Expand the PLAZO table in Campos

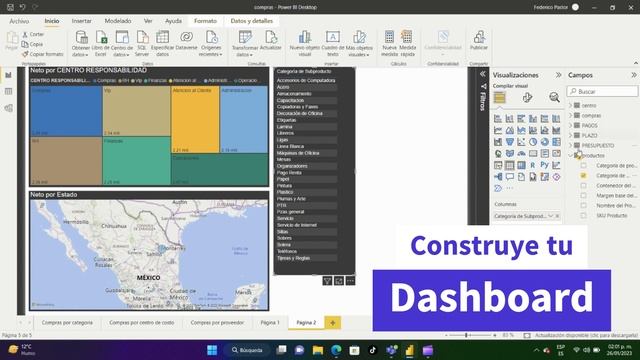coord(571,135)
